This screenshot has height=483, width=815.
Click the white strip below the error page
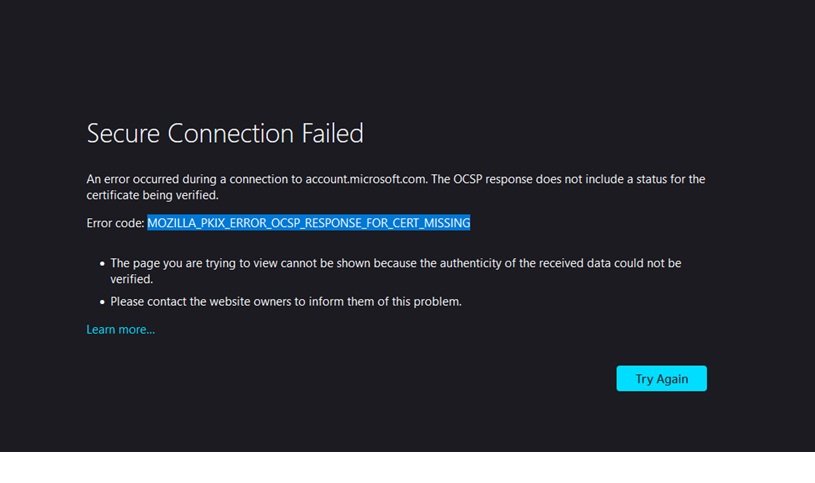(x=407, y=467)
